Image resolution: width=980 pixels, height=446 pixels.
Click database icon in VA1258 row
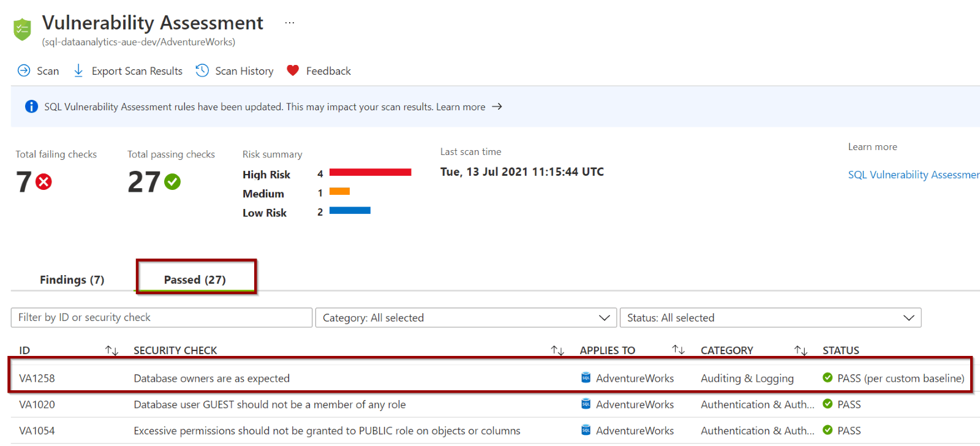coord(586,378)
